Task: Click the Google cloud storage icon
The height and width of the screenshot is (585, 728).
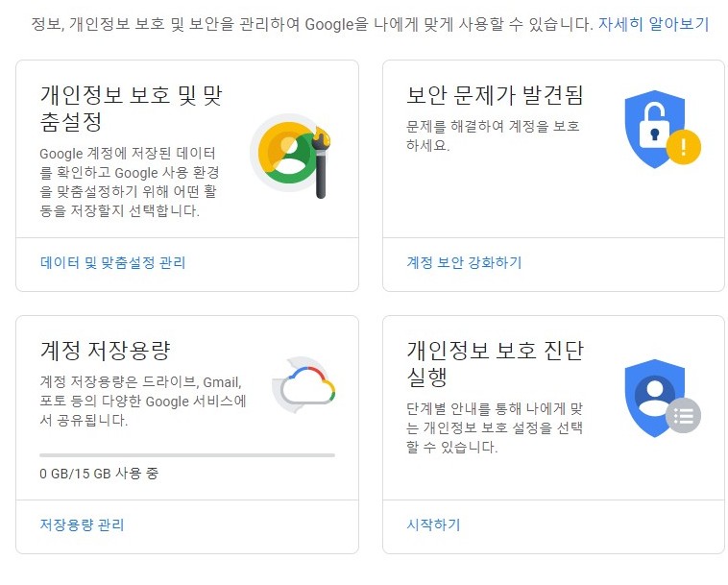Action: 303,384
